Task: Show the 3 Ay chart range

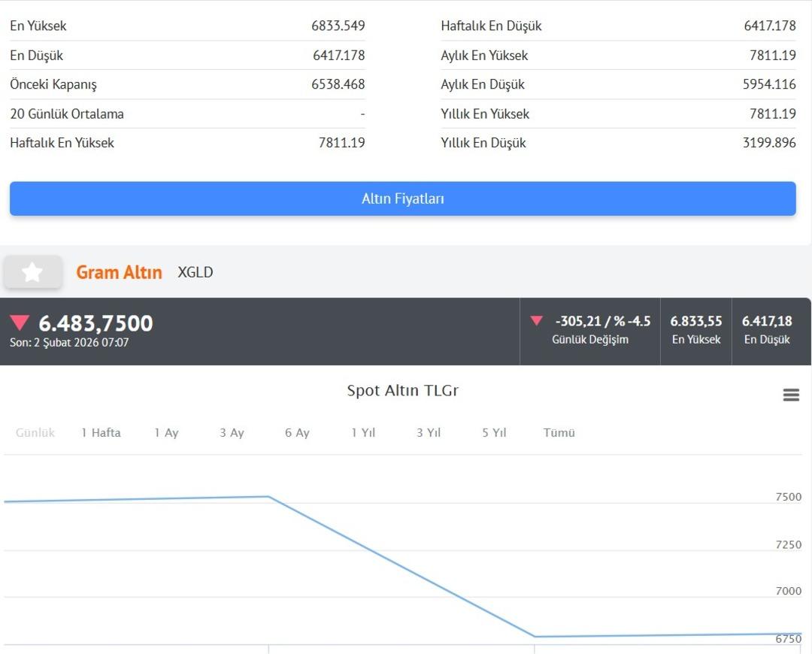Action: [232, 433]
